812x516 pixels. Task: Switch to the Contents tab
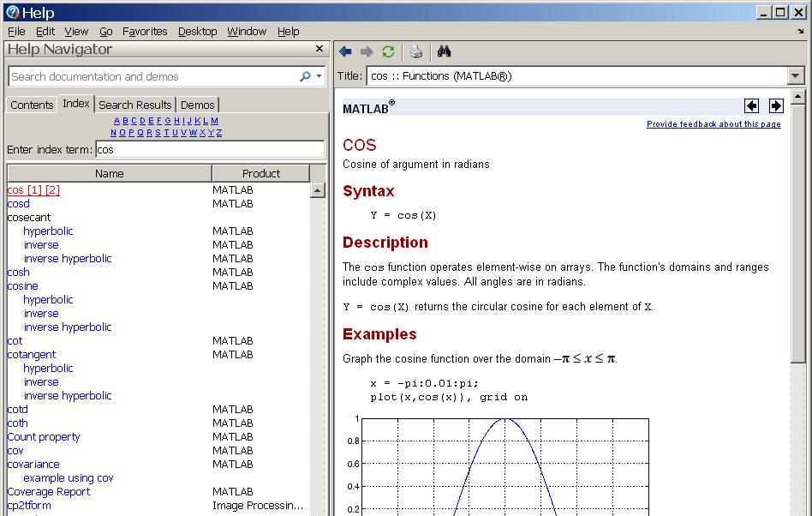point(32,105)
